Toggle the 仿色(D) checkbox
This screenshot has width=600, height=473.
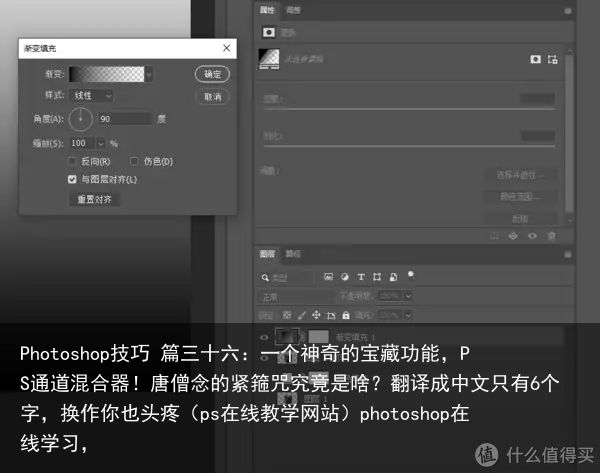134,161
